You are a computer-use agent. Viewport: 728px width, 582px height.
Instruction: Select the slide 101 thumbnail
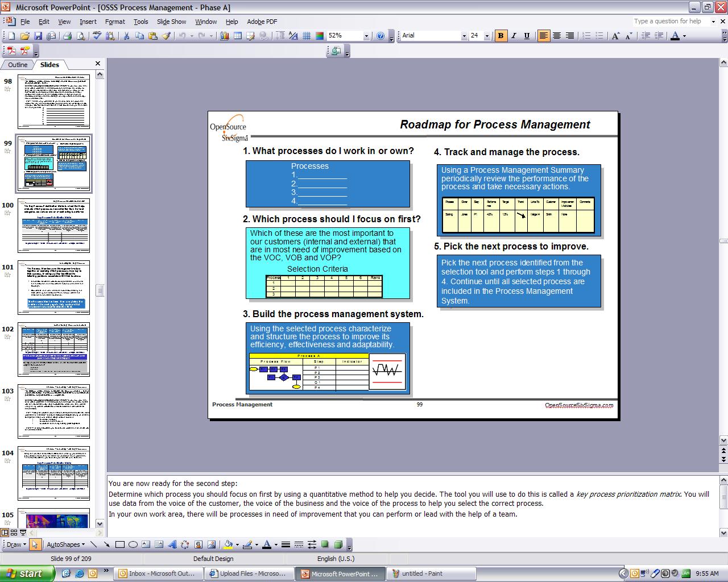click(x=53, y=288)
